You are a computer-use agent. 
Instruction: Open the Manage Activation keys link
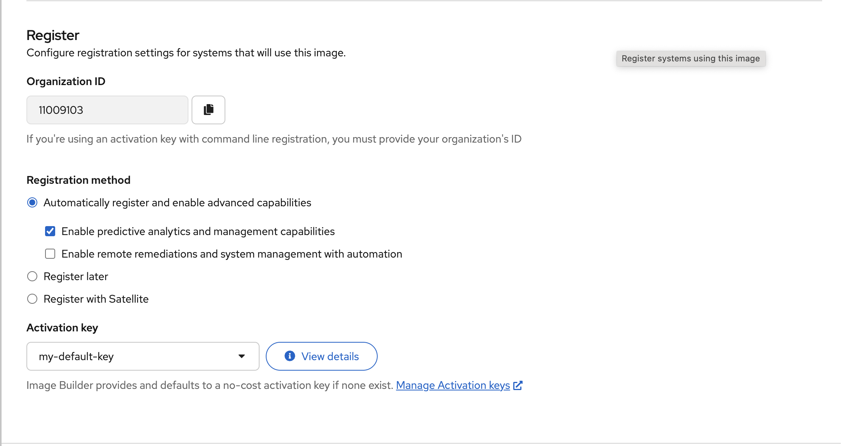[x=453, y=385]
